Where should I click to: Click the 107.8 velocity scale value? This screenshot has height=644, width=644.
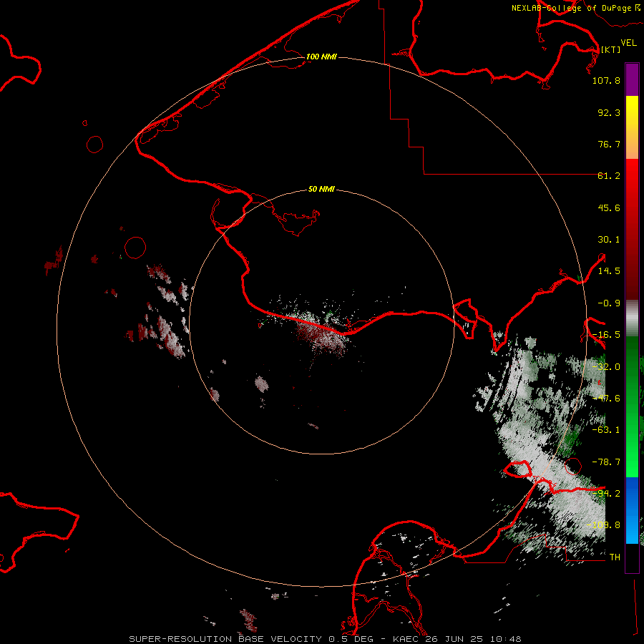(606, 80)
